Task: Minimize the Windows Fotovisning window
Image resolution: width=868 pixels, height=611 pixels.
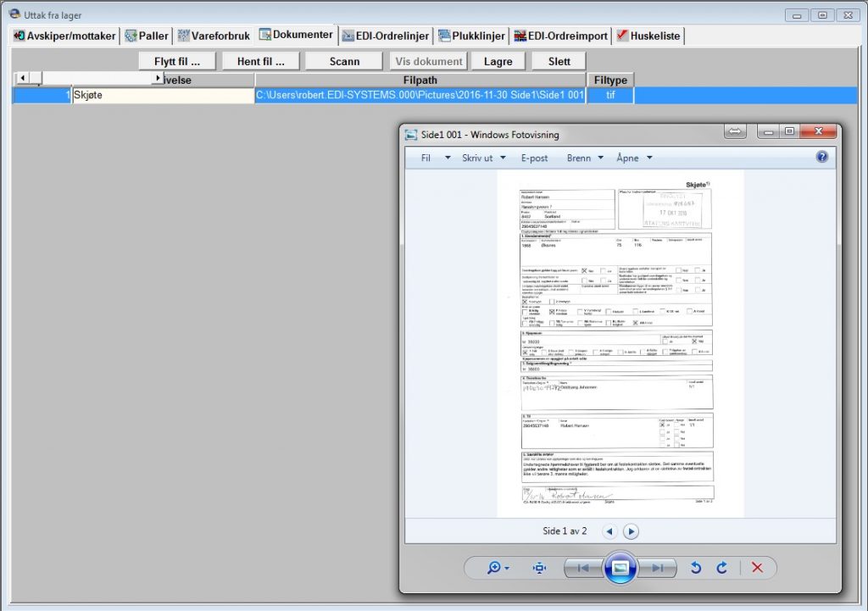Action: point(768,131)
